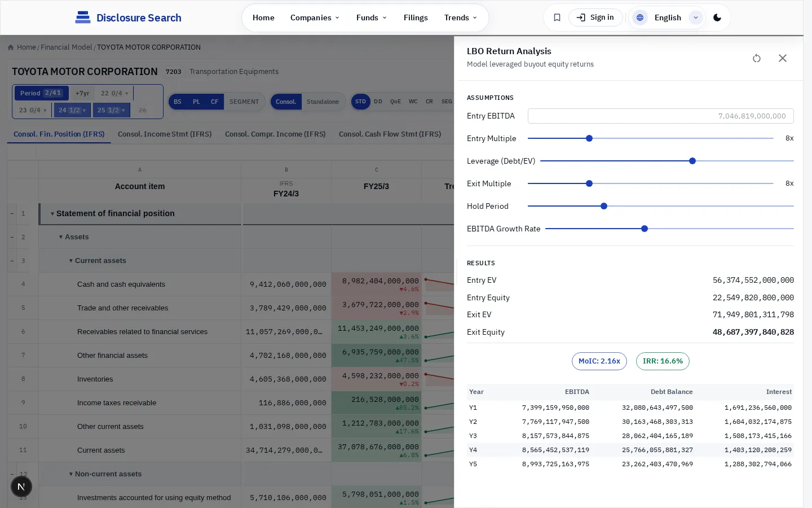Switch to Consol. Fin. Position (IFRS) tab
This screenshot has height=508, width=812.
(59, 134)
